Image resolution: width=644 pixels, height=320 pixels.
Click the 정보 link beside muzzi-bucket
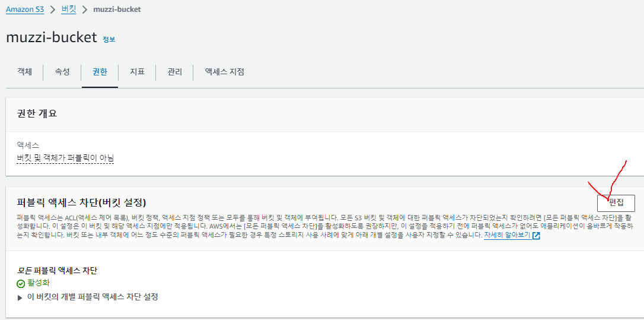pos(109,40)
